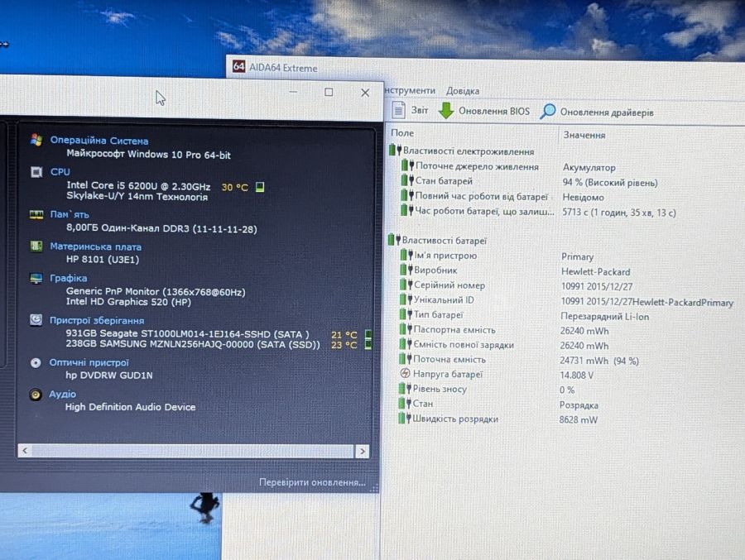Image resolution: width=745 pixels, height=560 pixels.
Task: Click the green CPU temperature indicator icon
Action: [x=260, y=187]
